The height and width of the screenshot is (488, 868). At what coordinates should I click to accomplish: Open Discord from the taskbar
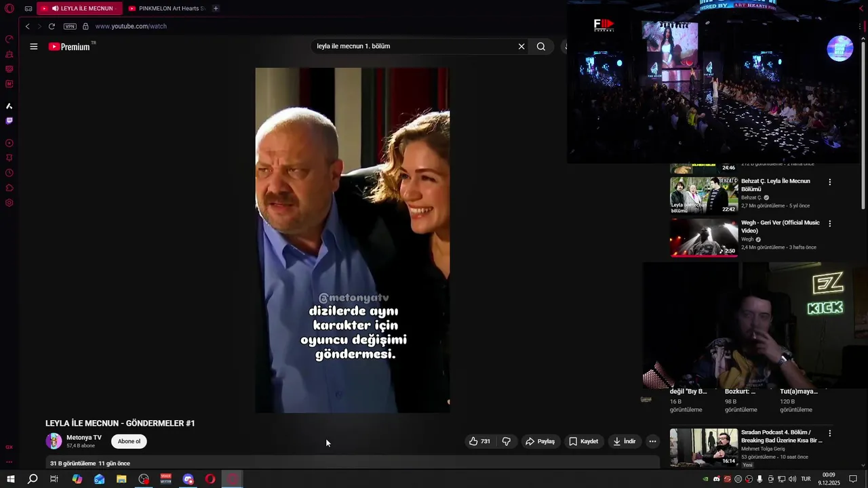tap(188, 479)
